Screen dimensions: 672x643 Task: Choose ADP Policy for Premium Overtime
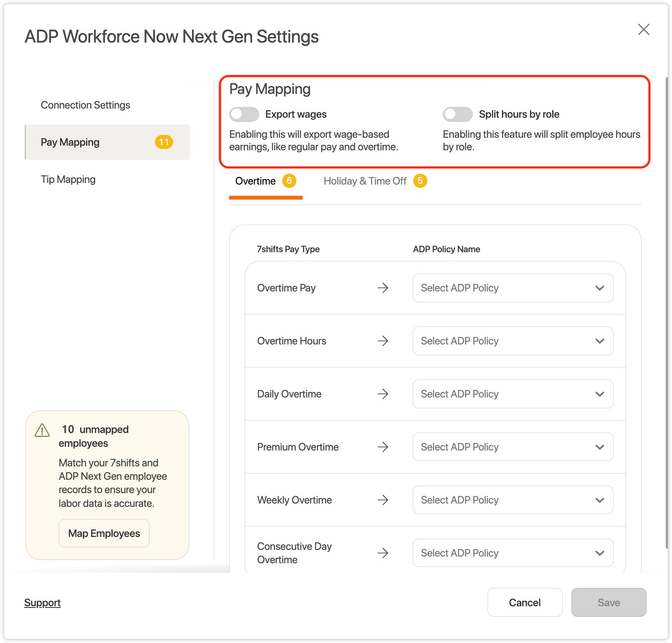[x=513, y=447]
